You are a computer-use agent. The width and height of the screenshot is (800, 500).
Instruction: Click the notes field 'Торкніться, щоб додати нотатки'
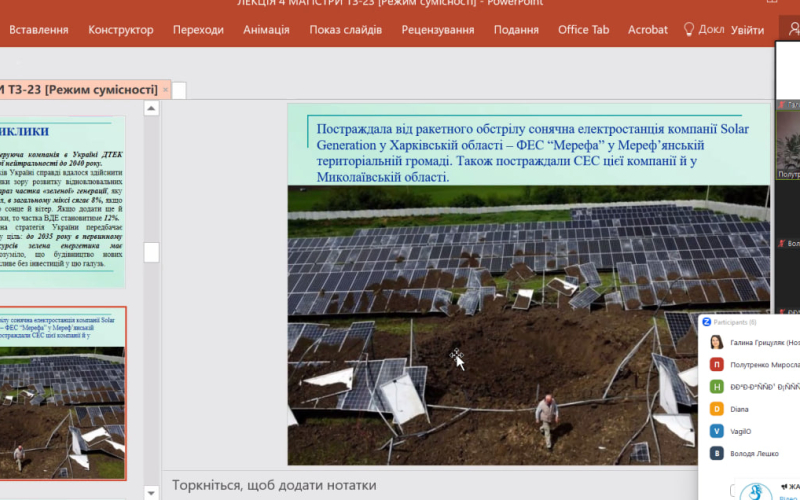tap(274, 485)
